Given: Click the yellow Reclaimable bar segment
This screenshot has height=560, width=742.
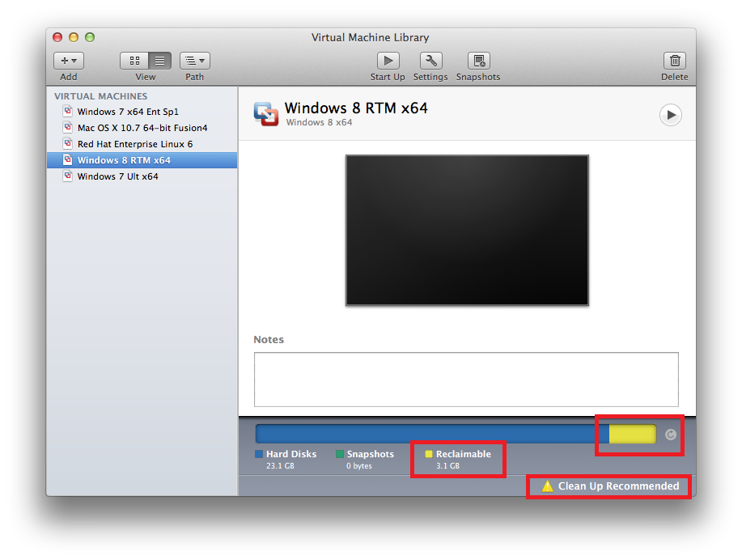Looking at the screenshot, I should click(633, 434).
